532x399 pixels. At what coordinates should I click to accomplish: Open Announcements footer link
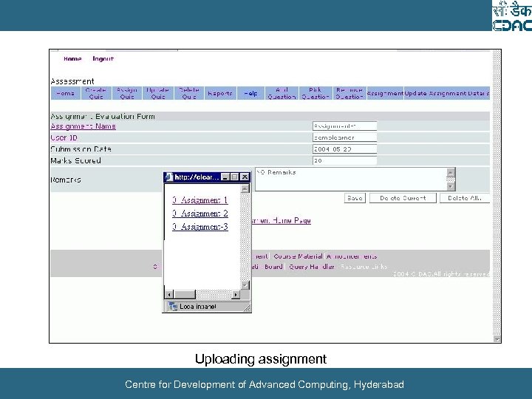352,256
